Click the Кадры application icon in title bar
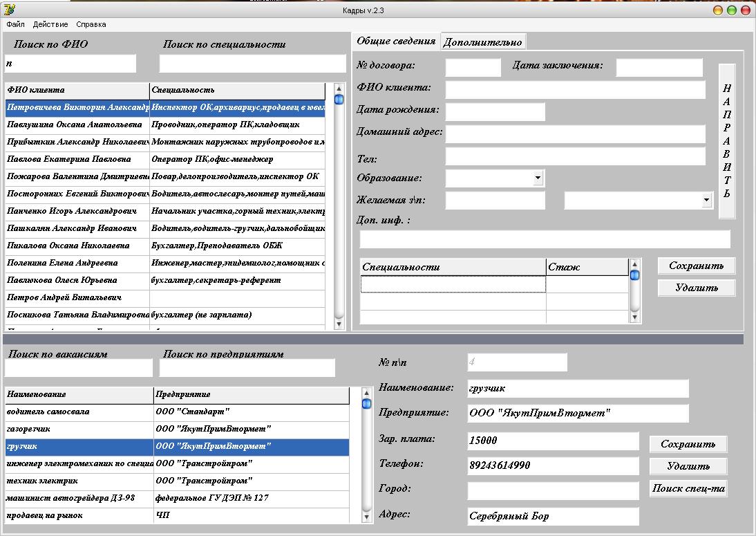Viewport: 756px width, 536px height. pos(9,10)
